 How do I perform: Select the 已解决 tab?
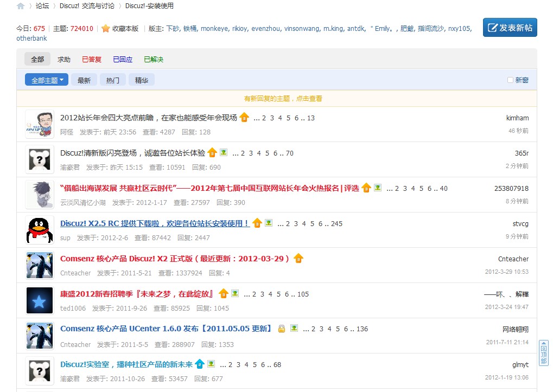tap(154, 59)
